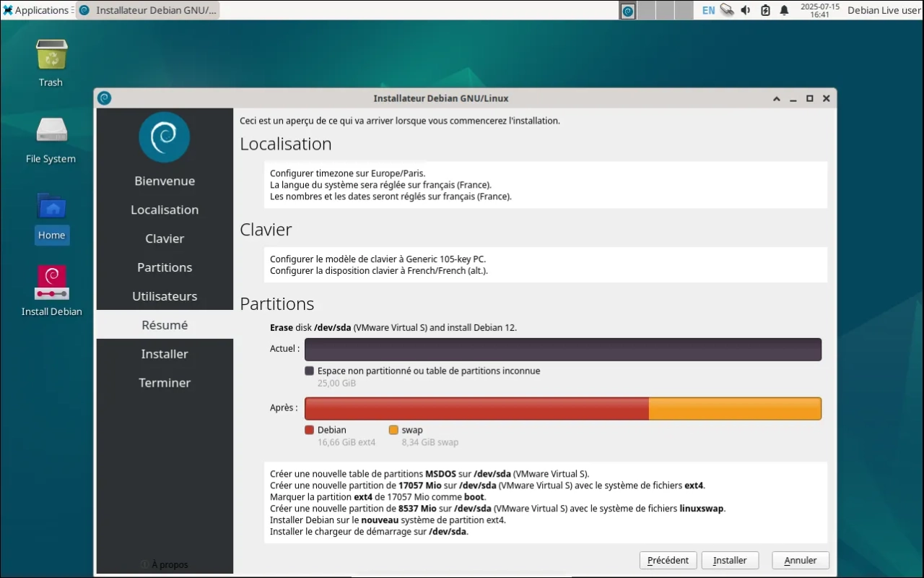Screen dimensions: 924x578
Task: Click the red Debian partition bar segment
Action: [476, 408]
